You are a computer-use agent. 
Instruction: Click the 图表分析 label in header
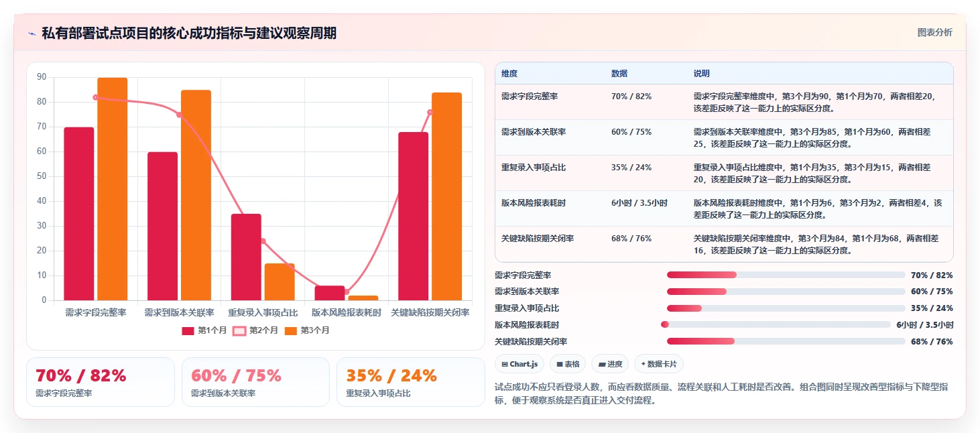(934, 33)
